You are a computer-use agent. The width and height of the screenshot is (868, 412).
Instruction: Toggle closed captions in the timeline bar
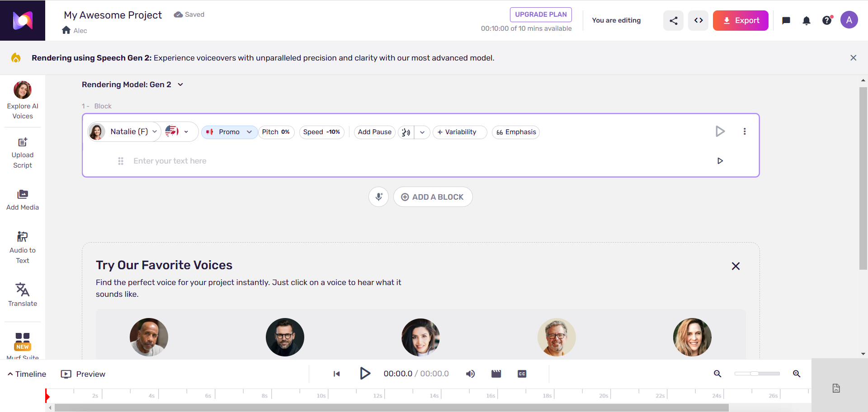[x=522, y=374]
